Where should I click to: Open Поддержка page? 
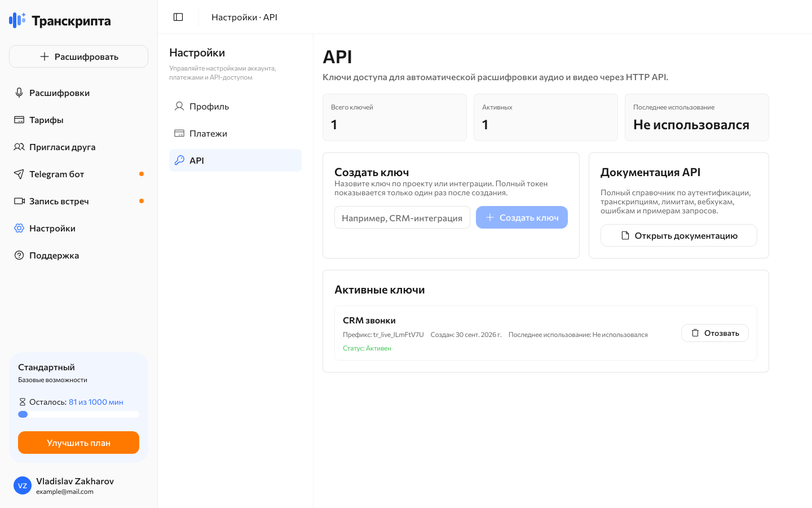(x=78, y=255)
